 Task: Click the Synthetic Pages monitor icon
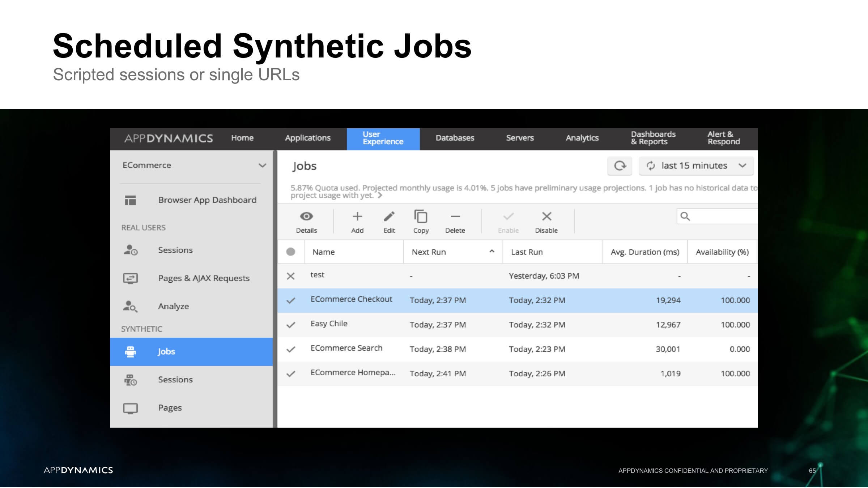click(x=130, y=408)
